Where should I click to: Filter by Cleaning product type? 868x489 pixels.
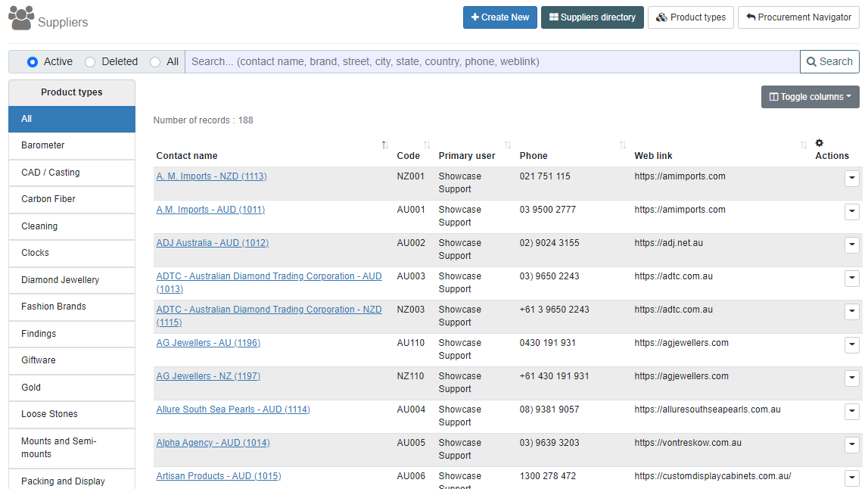click(72, 226)
